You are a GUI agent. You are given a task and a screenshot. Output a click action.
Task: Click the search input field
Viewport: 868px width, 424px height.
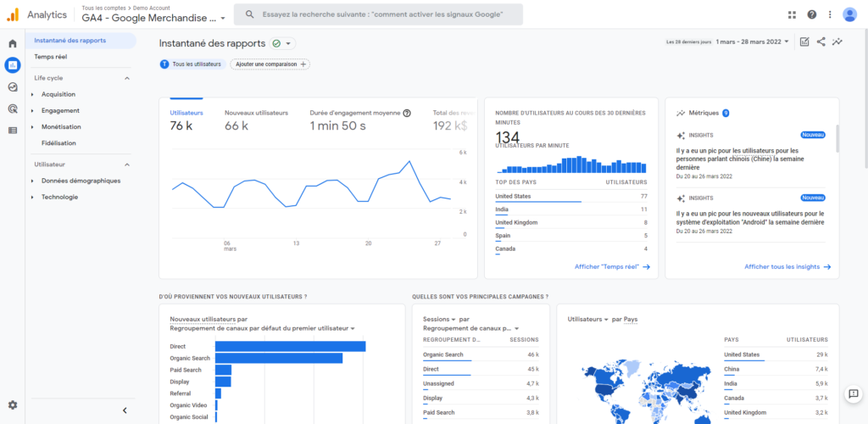click(378, 14)
